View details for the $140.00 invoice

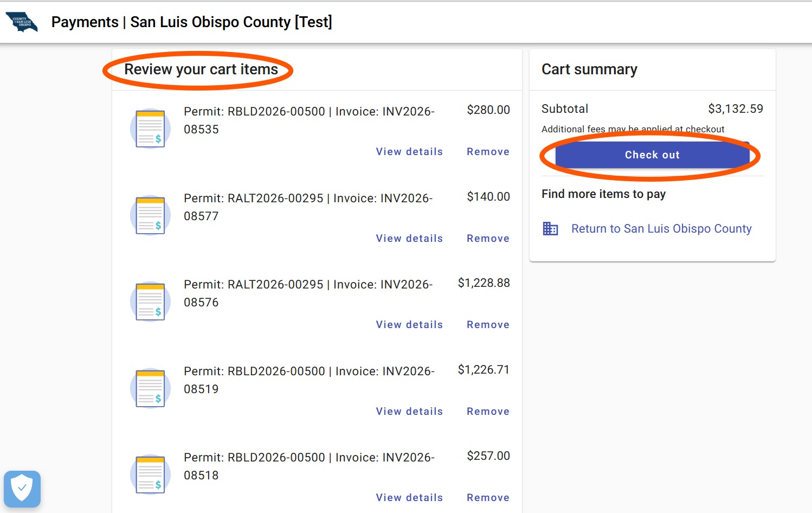[409, 239]
